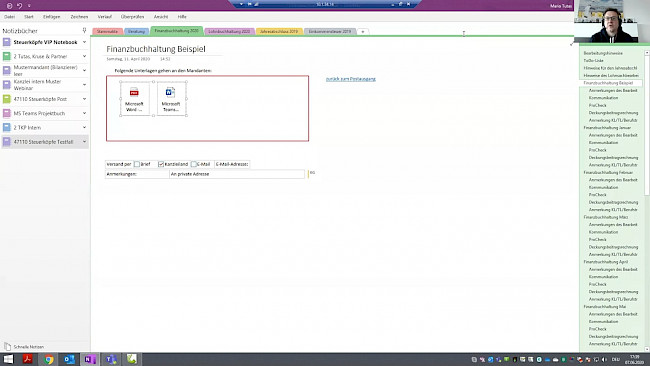
Task: Select the Word attachment labelled Microsoft Teams
Action: 171,99
